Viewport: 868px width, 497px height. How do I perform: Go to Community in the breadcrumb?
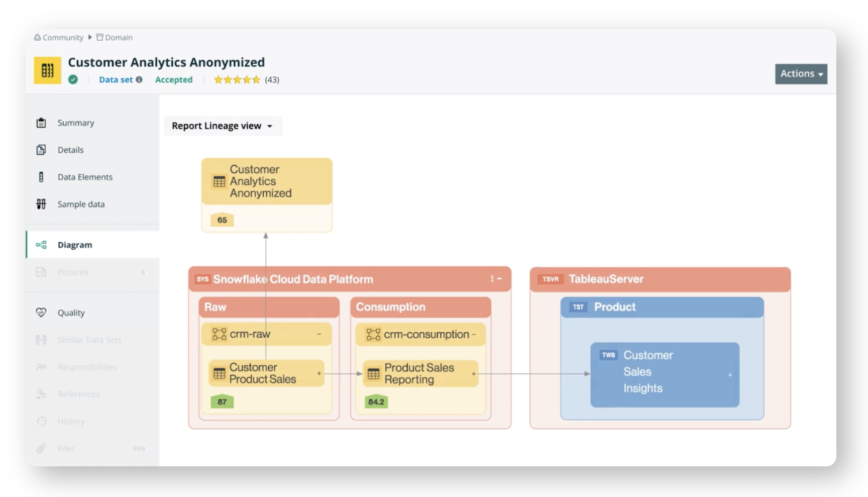(63, 37)
